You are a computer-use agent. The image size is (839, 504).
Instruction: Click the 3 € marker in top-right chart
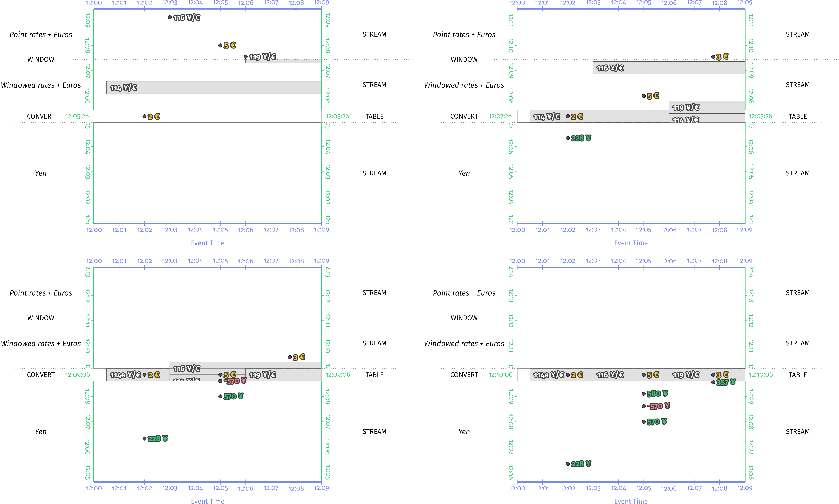click(x=713, y=57)
